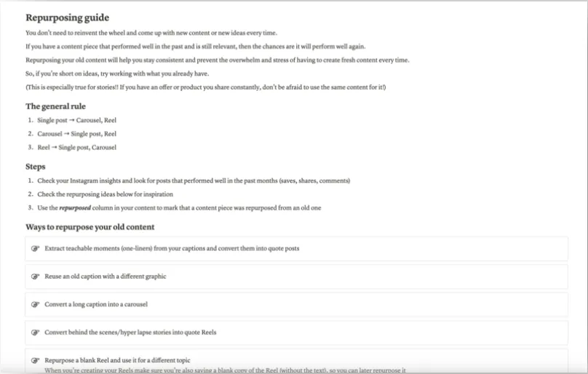
Task: Click the 'Steps' section heading
Action: (x=35, y=167)
